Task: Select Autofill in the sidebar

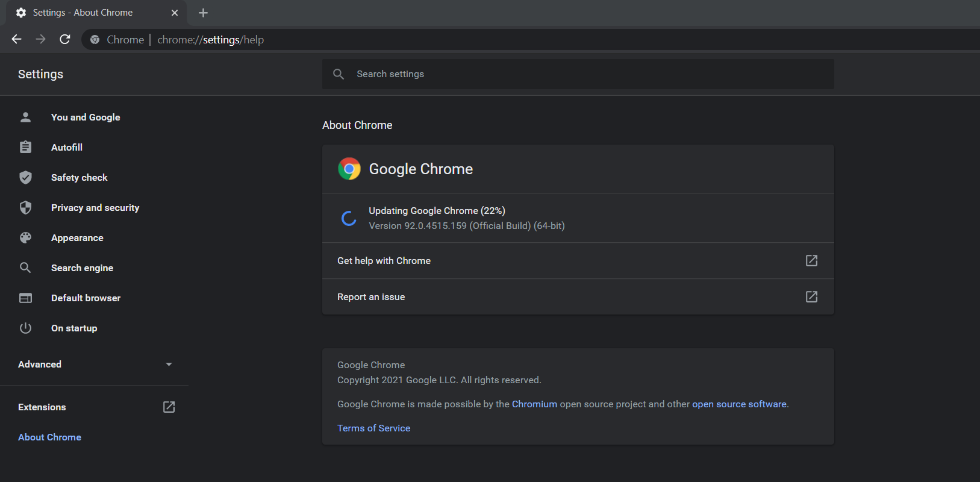Action: 67,147
